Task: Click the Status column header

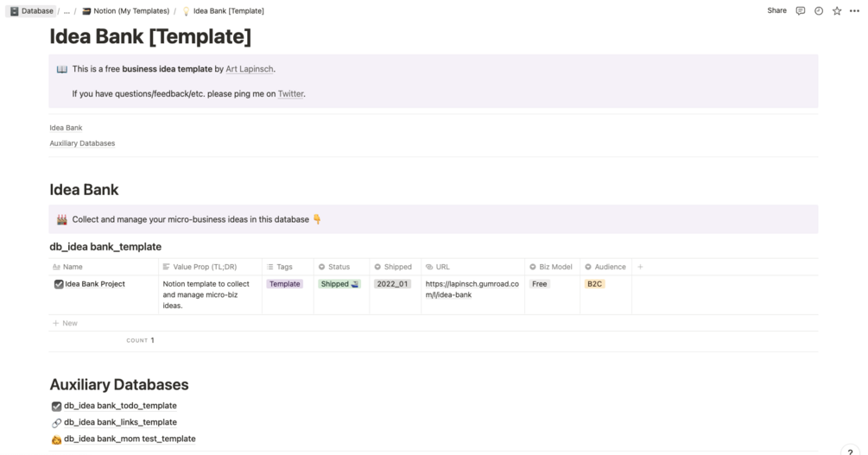Action: (x=339, y=267)
